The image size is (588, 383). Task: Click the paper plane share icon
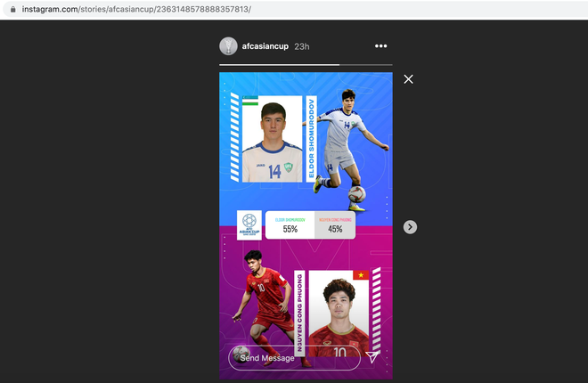tap(372, 357)
